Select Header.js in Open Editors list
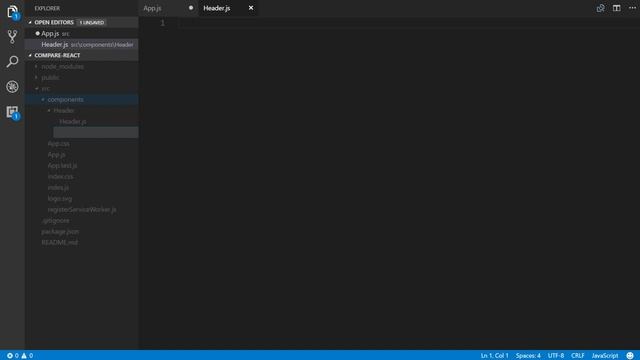The image size is (640, 360). pos(82,44)
